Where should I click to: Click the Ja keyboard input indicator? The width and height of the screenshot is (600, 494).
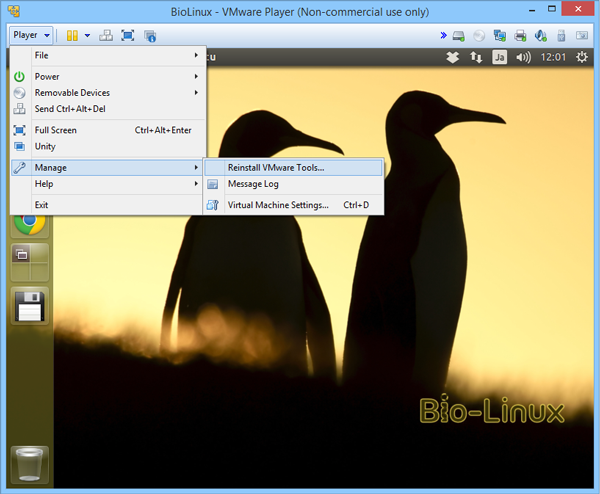(499, 57)
